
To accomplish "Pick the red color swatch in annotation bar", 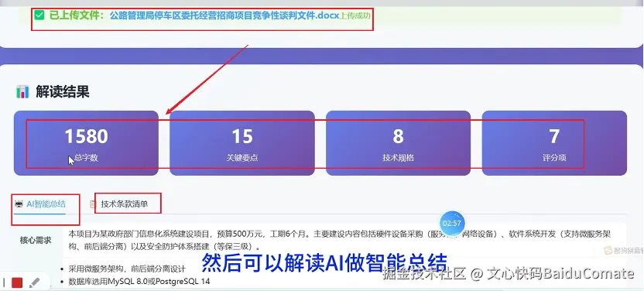I will pyautogui.click(x=17, y=282).
